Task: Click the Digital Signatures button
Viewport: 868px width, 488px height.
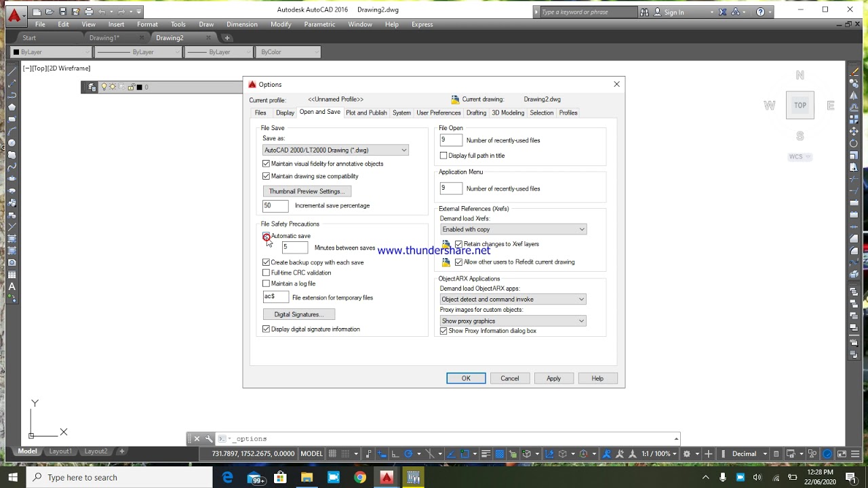Action: 299,314
